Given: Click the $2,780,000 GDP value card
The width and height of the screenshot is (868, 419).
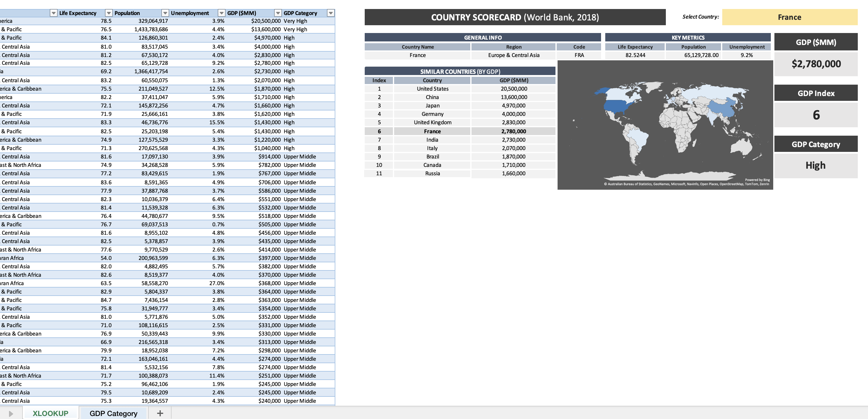Looking at the screenshot, I should click(x=816, y=64).
